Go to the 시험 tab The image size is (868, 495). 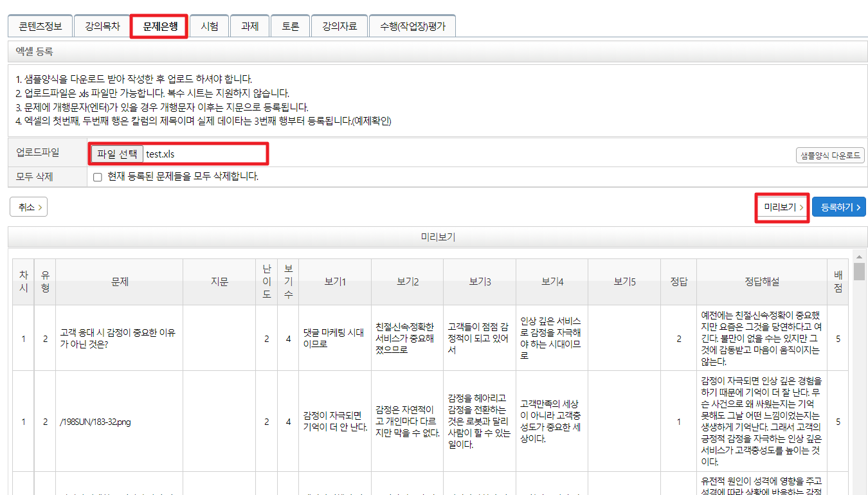pos(209,26)
